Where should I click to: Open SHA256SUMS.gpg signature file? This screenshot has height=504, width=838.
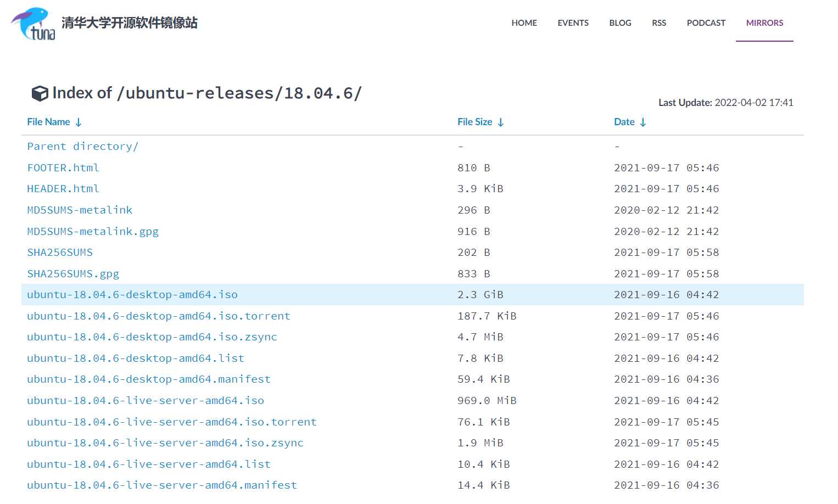tap(73, 274)
